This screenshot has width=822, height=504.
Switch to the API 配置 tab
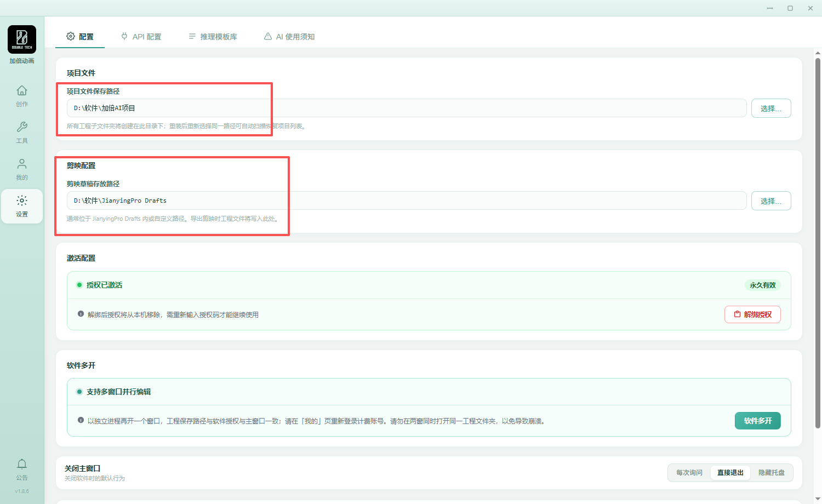141,37
